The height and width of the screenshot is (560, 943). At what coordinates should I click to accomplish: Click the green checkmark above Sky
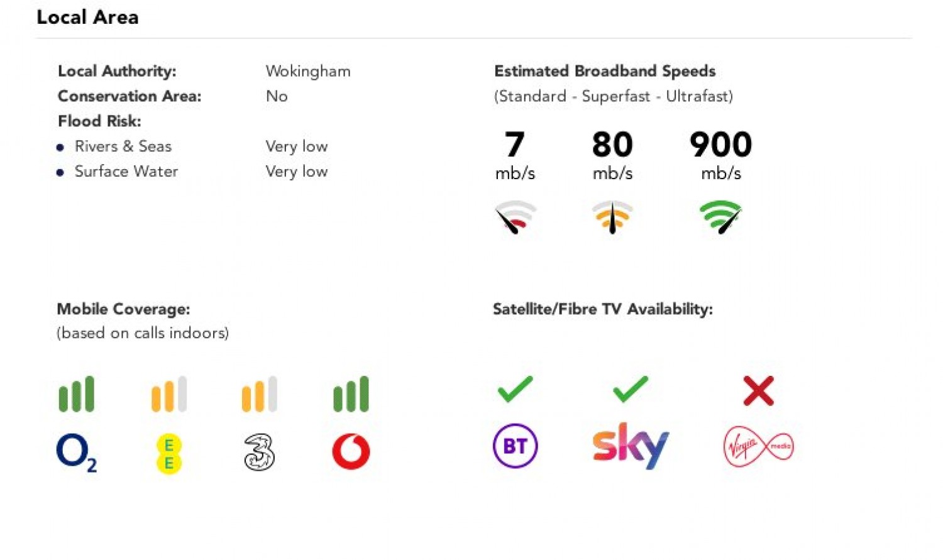(630, 389)
